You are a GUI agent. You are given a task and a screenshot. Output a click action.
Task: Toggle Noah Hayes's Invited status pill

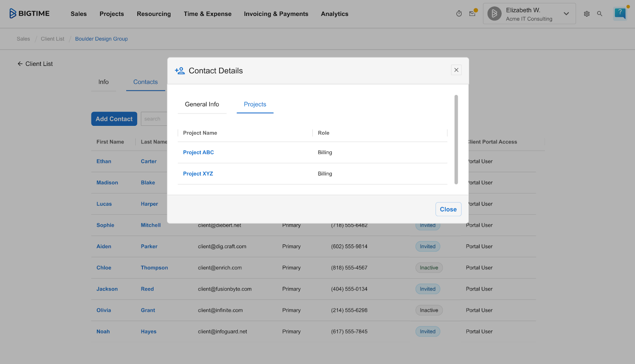point(427,331)
